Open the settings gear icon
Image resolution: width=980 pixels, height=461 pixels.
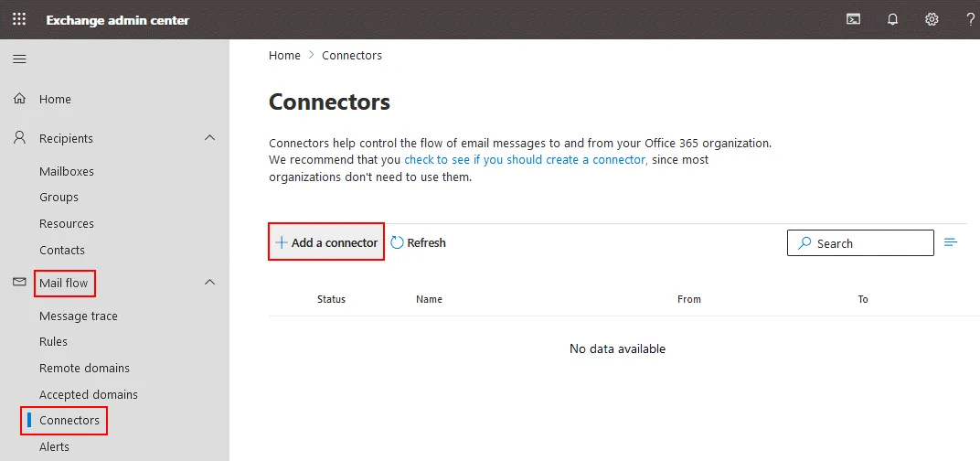point(932,19)
